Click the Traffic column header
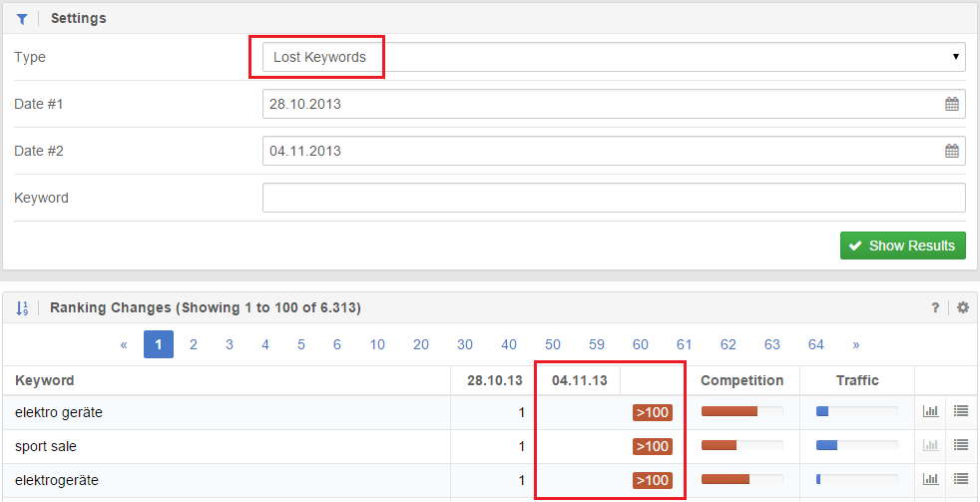The image size is (980, 502). click(x=857, y=380)
